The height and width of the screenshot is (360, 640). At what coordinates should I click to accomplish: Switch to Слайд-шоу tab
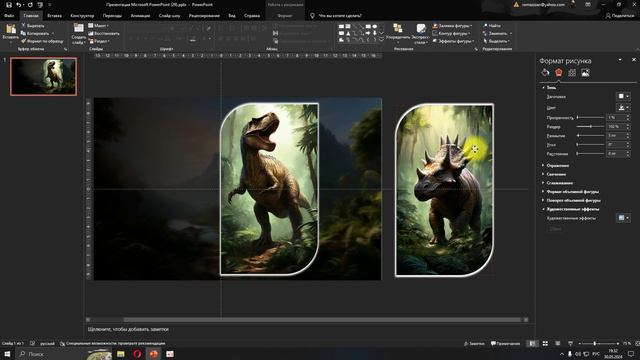pos(169,16)
